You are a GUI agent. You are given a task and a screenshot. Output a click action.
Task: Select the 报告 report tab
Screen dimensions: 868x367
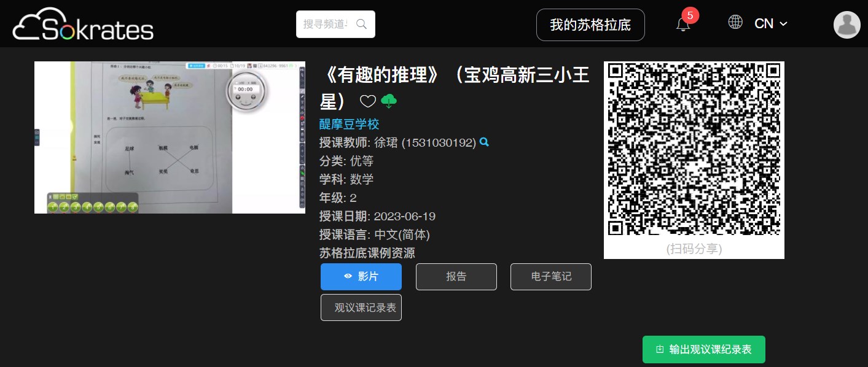456,277
